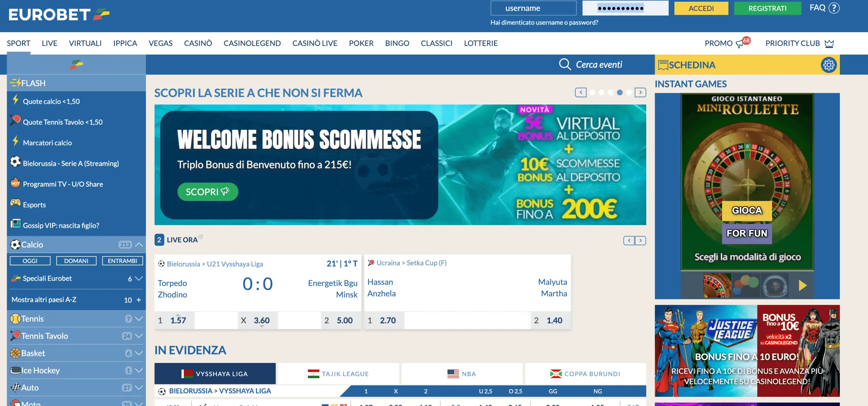Select ENTRAMBI filter under Calcio

[122, 261]
